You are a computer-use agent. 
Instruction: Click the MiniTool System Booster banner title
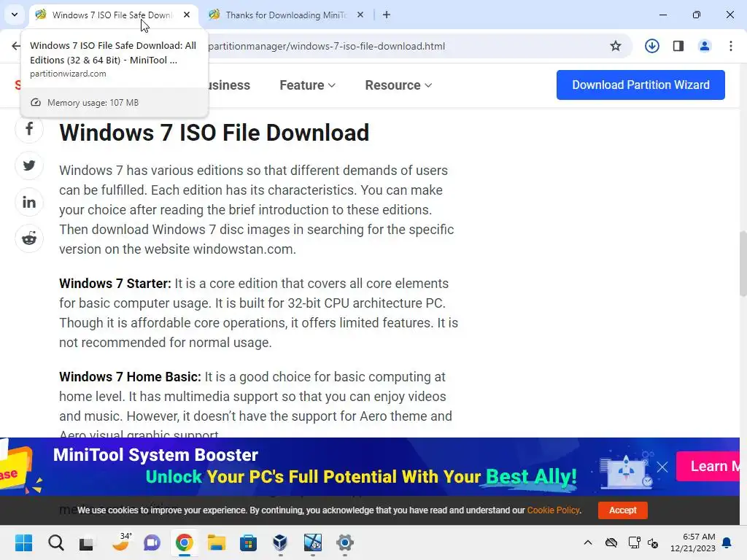(155, 455)
